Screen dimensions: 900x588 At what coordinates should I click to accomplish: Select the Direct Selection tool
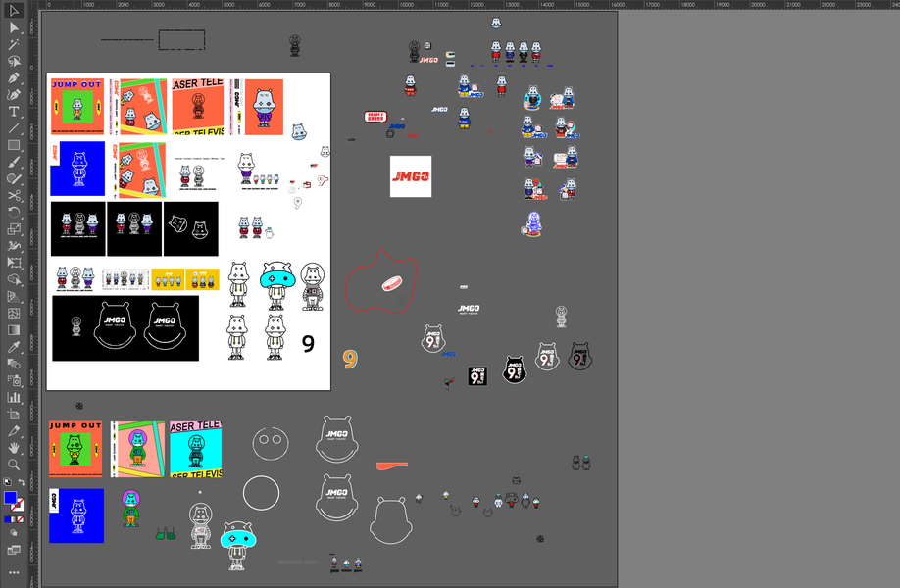coord(13,27)
